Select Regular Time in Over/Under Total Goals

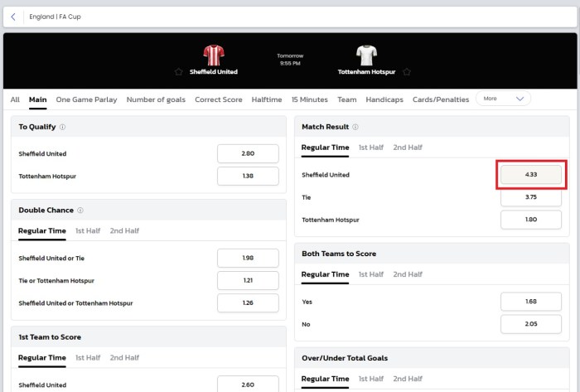click(x=325, y=379)
